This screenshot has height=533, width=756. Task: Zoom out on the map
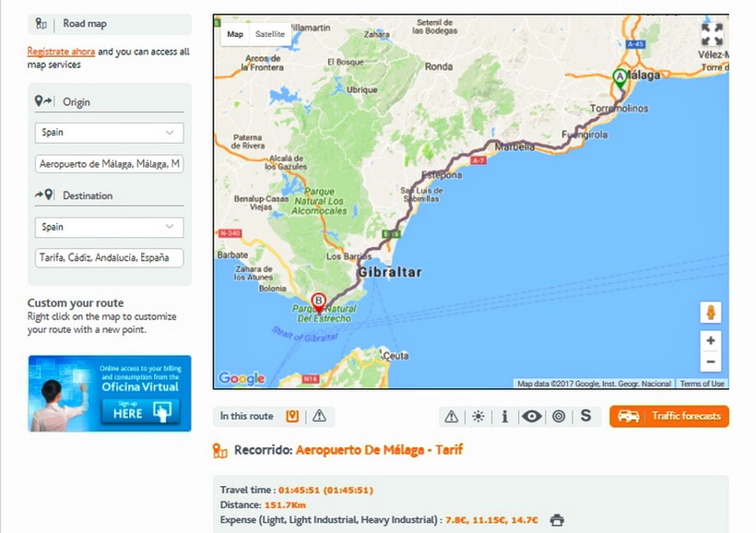(711, 361)
